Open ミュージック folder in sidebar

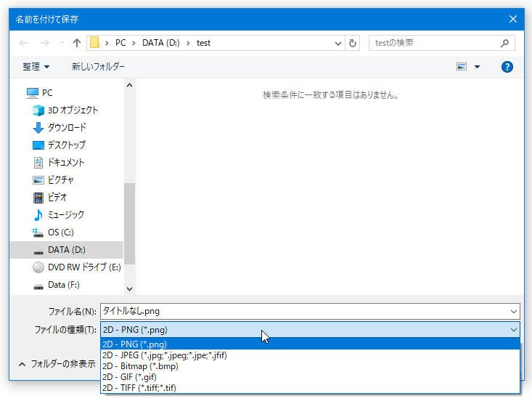coord(58,215)
